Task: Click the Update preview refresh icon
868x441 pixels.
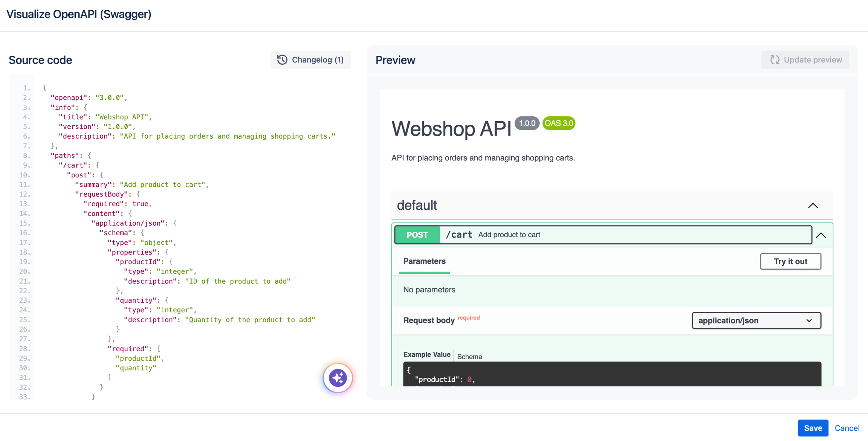Action: pyautogui.click(x=775, y=60)
